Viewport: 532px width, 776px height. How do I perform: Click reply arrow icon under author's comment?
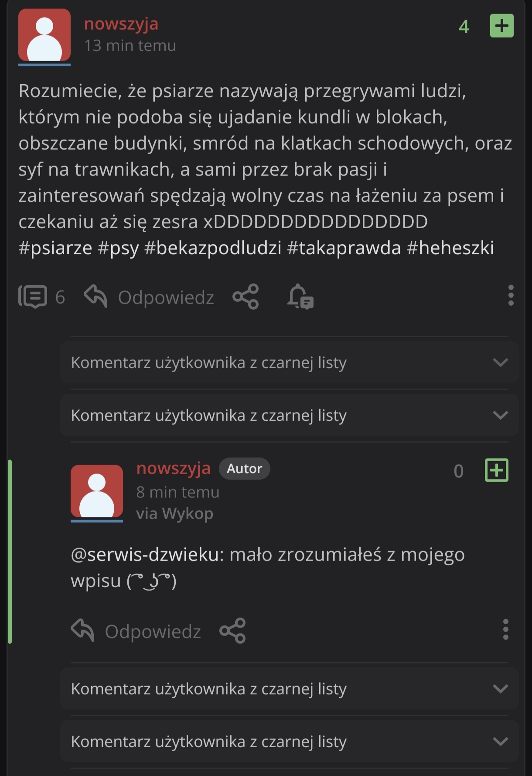pos(82,631)
